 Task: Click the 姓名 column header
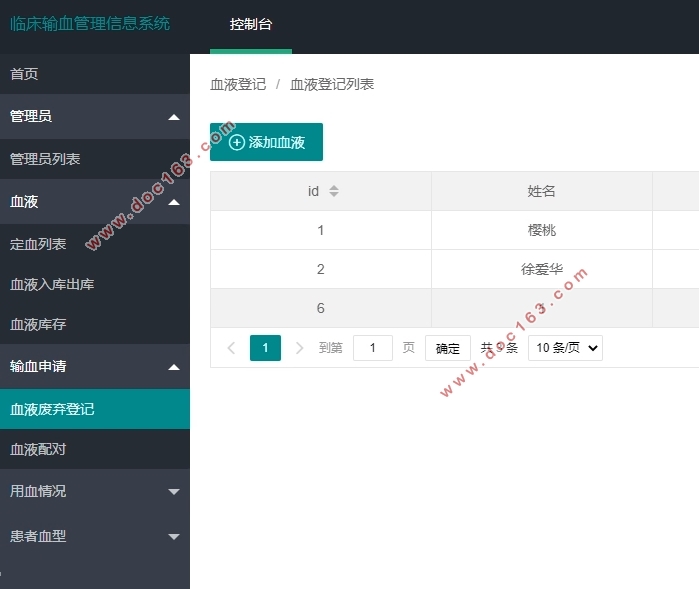(x=542, y=191)
